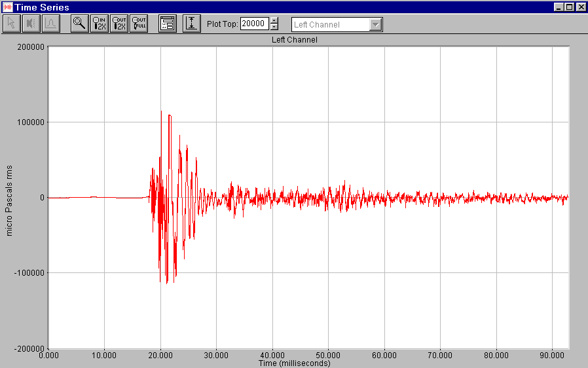The image size is (588, 368).
Task: Zoom out to full view
Action: click(x=139, y=24)
